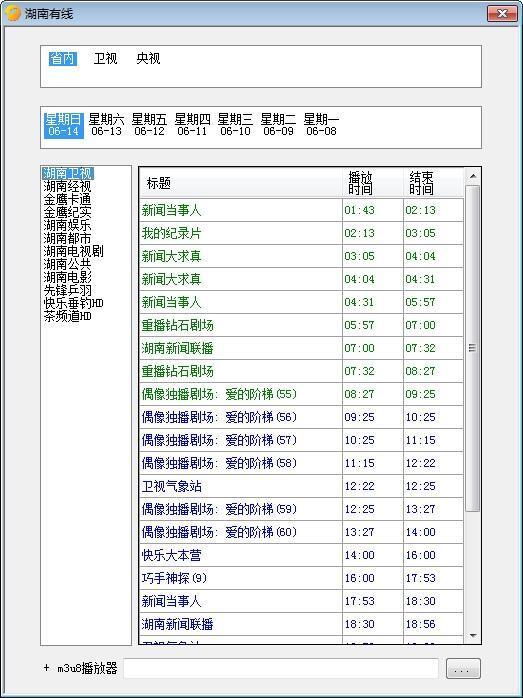Image resolution: width=523 pixels, height=698 pixels.
Task: Select 爱的阶梯 (55) program row
Action: click(x=301, y=394)
